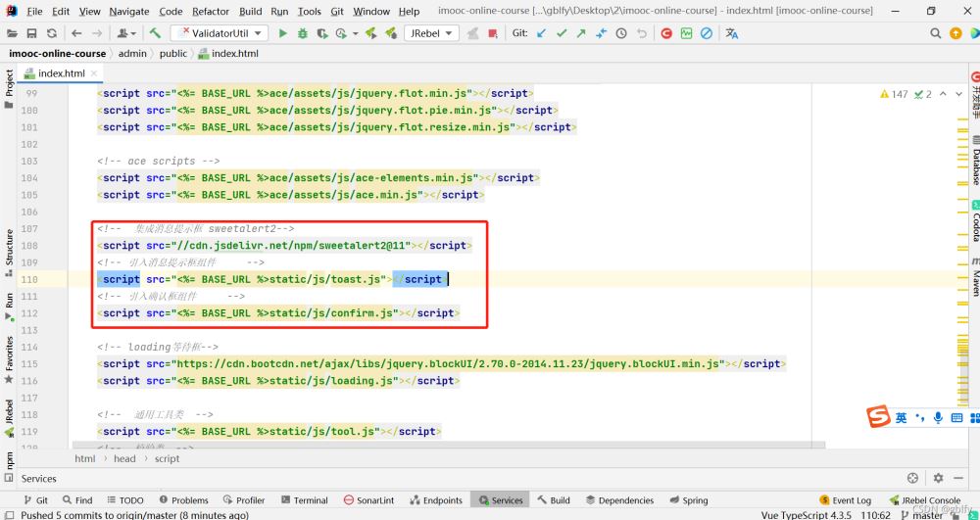Start debugging with the bug icon
This screenshot has height=520, width=980.
click(303, 33)
